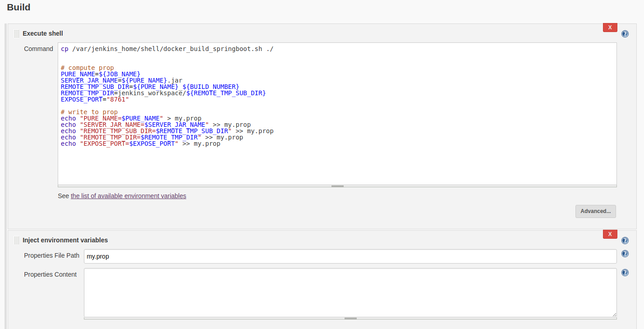Show help for Properties File Path

625,254
